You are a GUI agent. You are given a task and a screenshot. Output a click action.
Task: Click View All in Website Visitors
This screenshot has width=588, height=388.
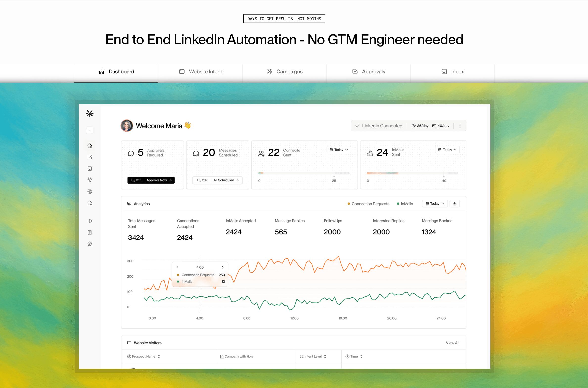[452, 343]
